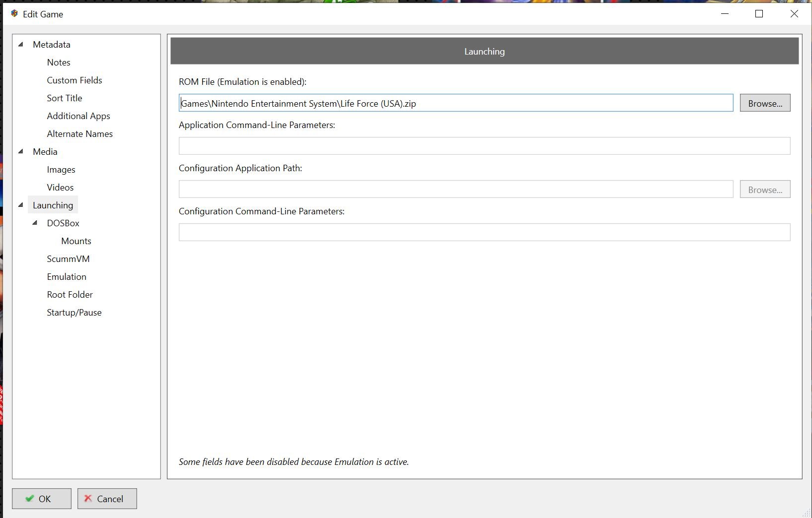Open the Metadata page
The image size is (812, 518).
(52, 44)
